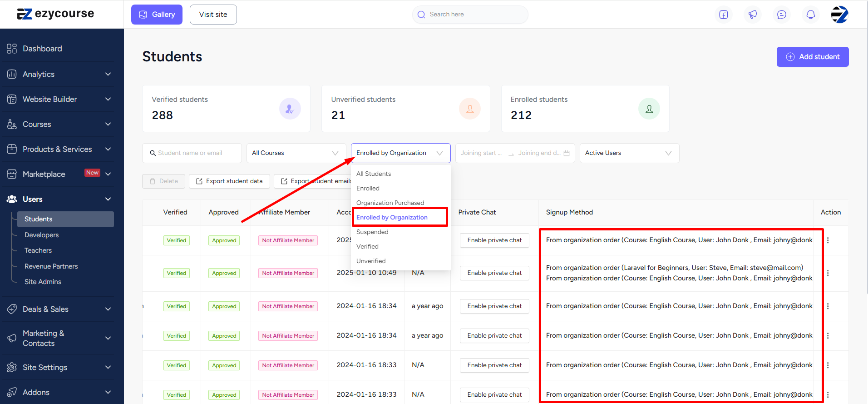Screen dimensions: 868x404
Task: Open the notifications bell icon
Action: (811, 15)
